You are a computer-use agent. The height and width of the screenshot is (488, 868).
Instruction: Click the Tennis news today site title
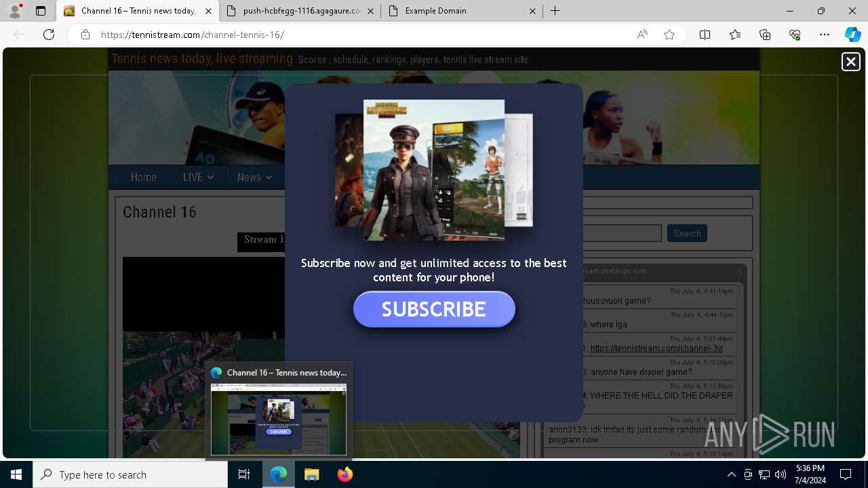click(x=202, y=59)
